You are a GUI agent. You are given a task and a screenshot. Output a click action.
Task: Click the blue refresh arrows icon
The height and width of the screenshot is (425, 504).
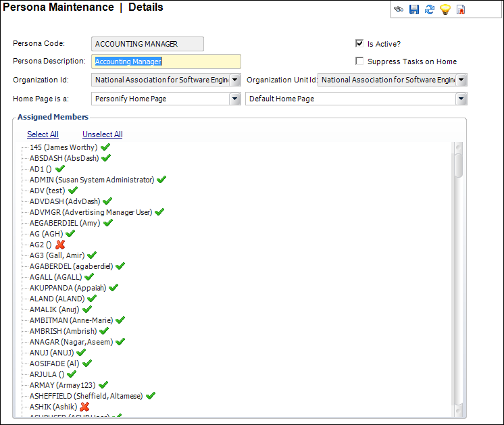tap(429, 9)
